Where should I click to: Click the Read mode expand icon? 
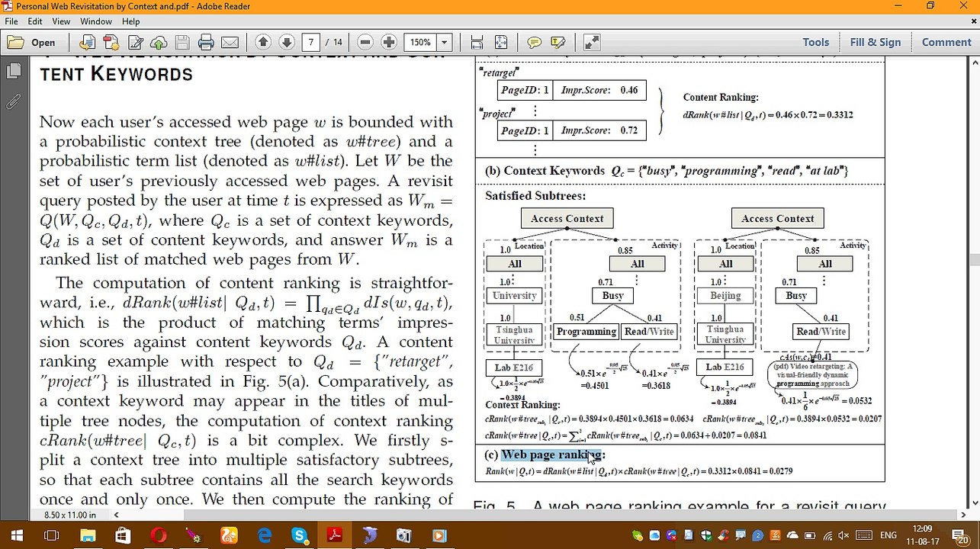591,43
